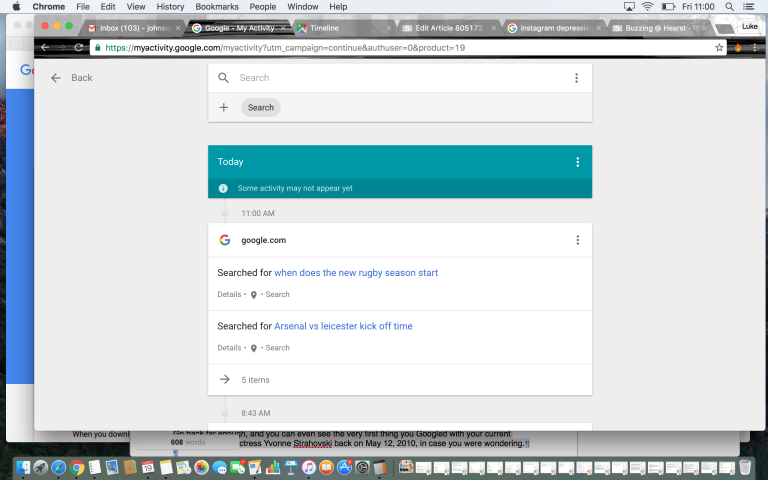
Task: Open the Trash from the Dock
Action: 745,467
